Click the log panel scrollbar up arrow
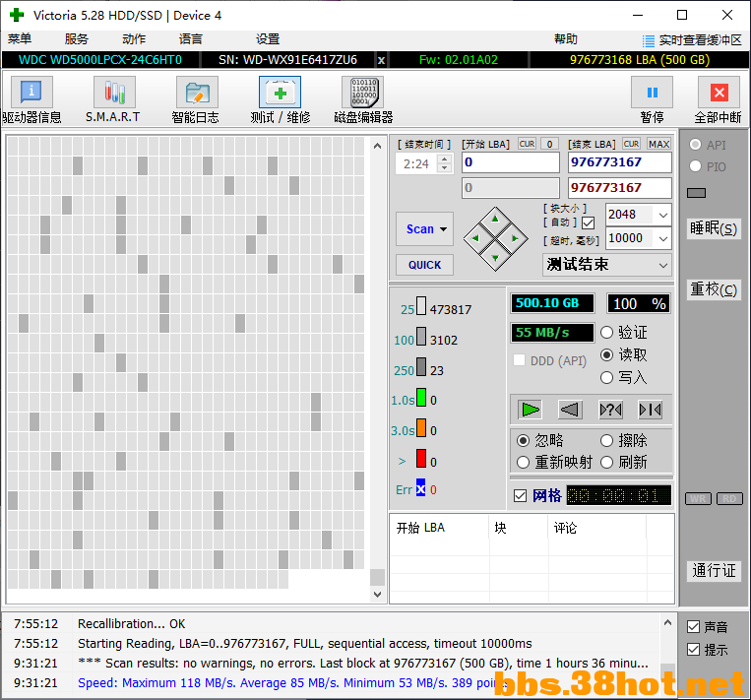Image resolution: width=751 pixels, height=700 pixels. (667, 622)
